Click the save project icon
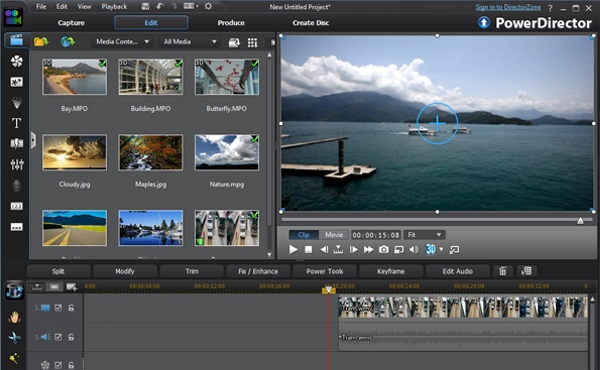The image size is (600, 370). pyautogui.click(x=145, y=6)
